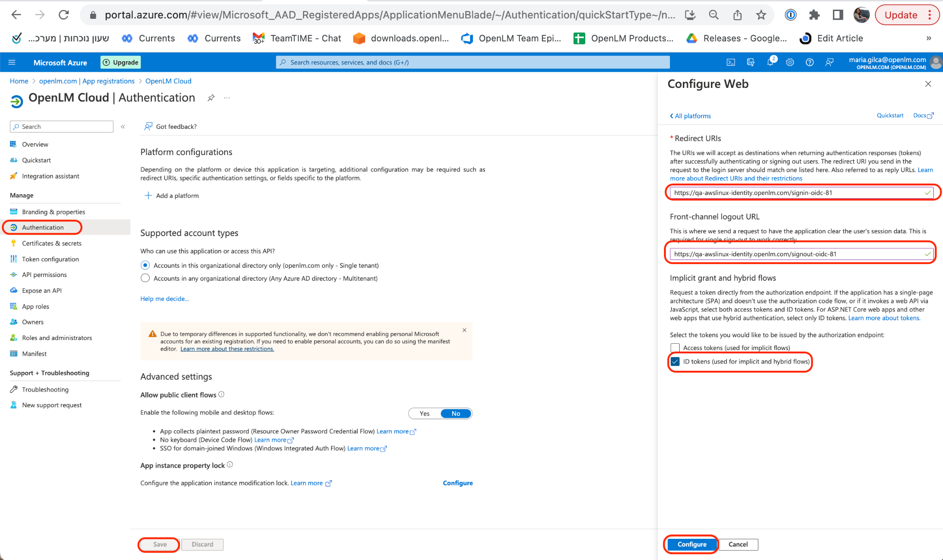Set public client flows toggle to Yes
943x560 pixels.
425,414
